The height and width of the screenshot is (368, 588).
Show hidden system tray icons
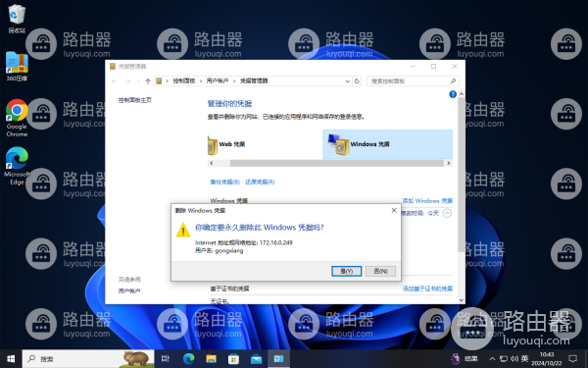[x=492, y=359]
